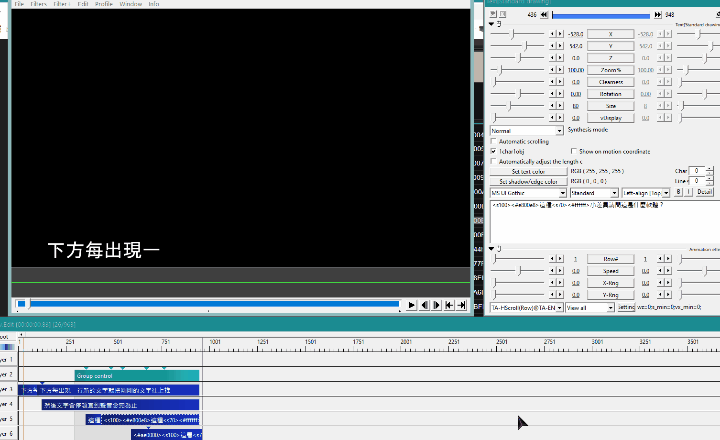Click inside the text content input box
Screen dimensions: 720x440
pos(604,221)
